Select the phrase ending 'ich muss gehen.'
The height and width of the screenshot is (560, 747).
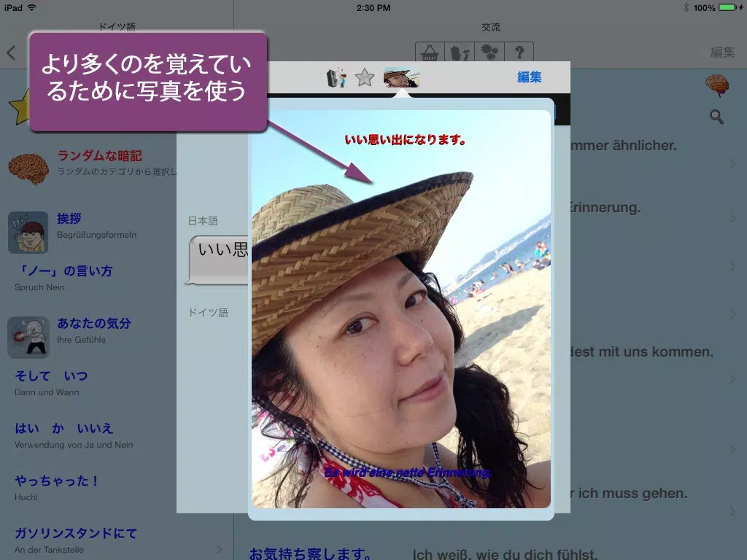click(x=629, y=493)
